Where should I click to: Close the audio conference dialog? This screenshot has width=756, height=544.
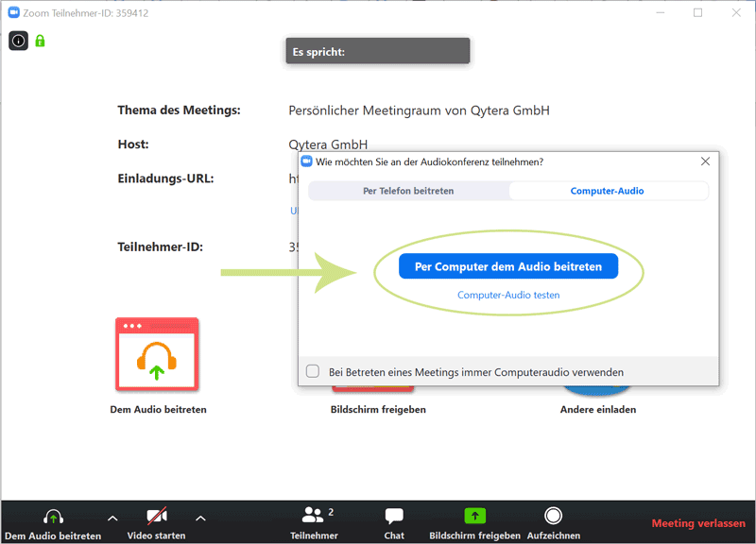click(705, 161)
